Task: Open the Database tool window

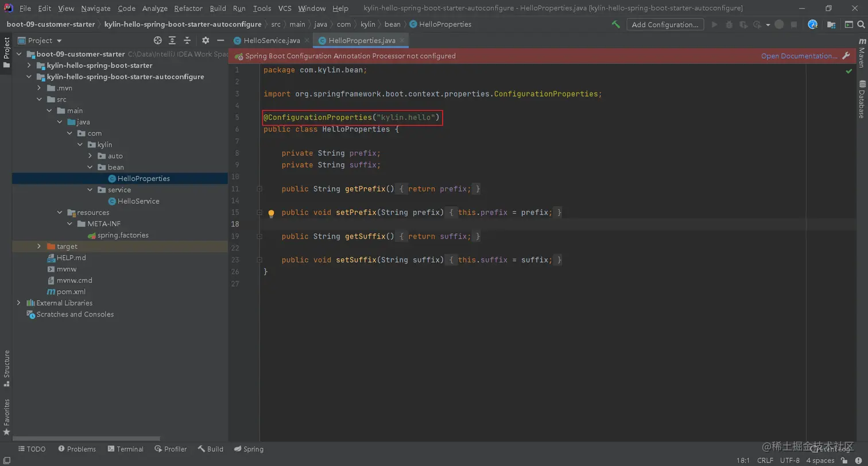Action: click(x=862, y=99)
